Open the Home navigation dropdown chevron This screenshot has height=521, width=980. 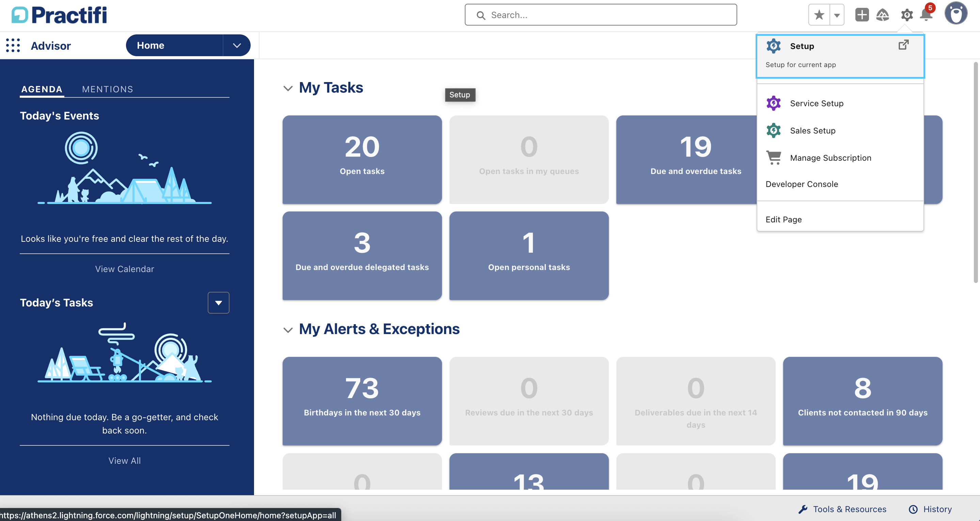237,45
